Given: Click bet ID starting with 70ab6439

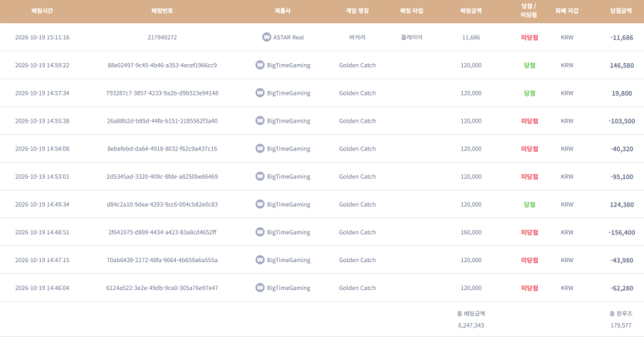Looking at the screenshot, I should (x=162, y=260).
